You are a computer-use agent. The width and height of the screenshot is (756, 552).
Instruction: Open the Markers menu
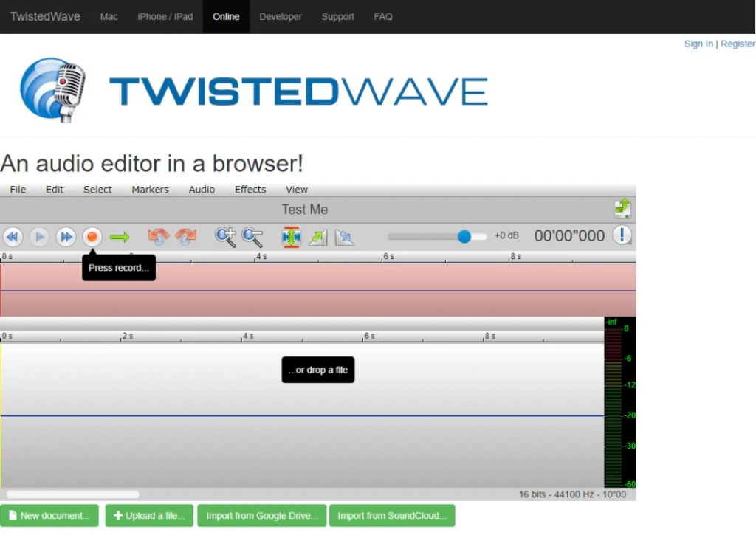point(150,190)
